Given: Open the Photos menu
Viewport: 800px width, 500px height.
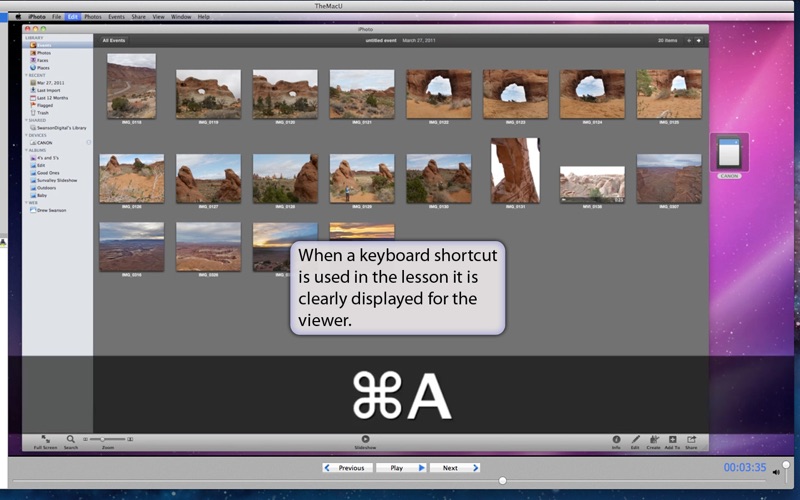Looking at the screenshot, I should [92, 17].
